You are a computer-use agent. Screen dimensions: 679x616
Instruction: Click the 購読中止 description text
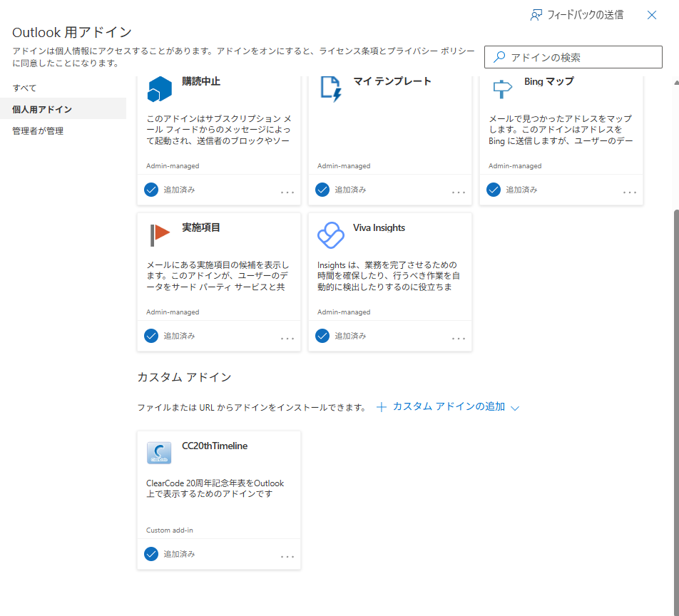219,130
